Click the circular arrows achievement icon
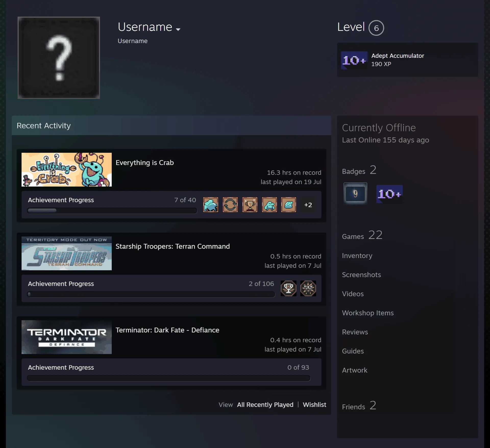 (x=230, y=204)
